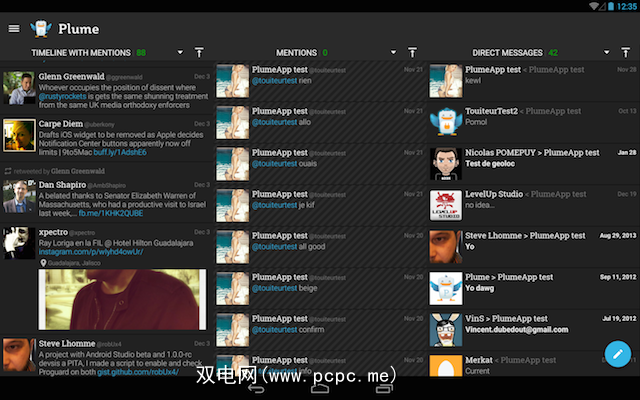The image size is (640, 400).
Task: Select the Mentions column header
Action: (296, 53)
